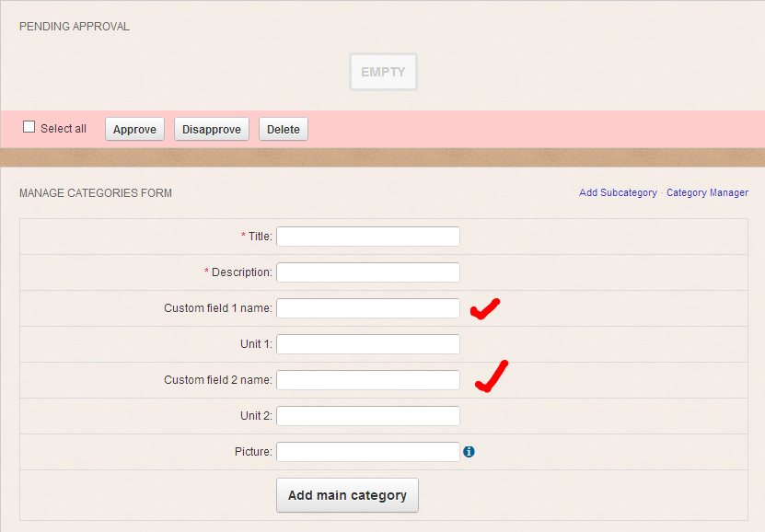Tick the Select all checkbox

(x=29, y=127)
